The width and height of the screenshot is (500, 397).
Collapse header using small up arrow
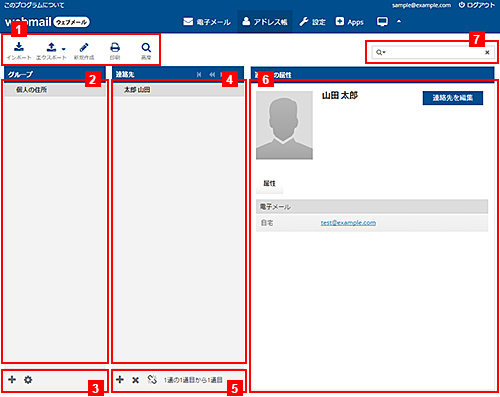coord(399,22)
